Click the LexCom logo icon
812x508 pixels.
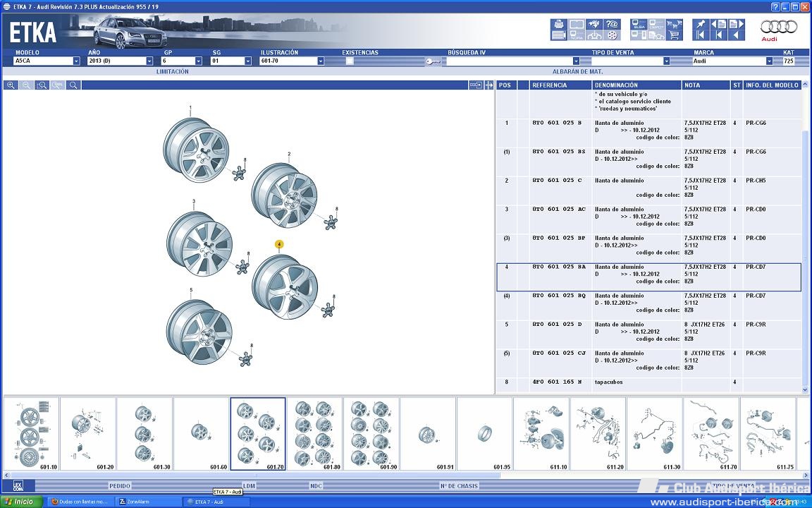(18, 485)
